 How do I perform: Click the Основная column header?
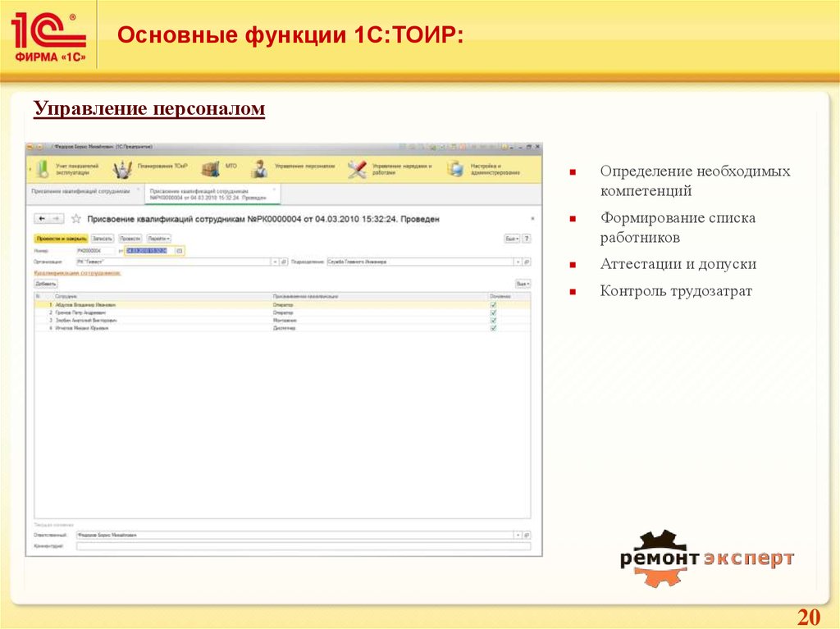point(509,296)
